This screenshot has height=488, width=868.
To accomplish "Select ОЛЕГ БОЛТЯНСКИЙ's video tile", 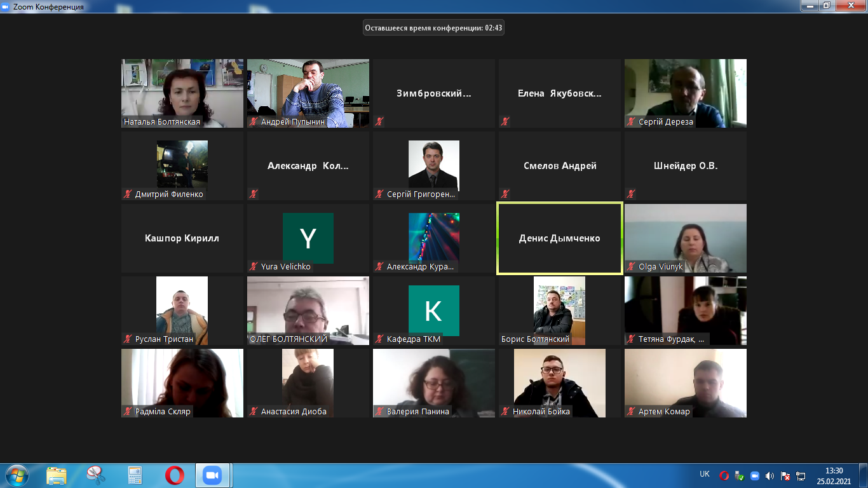I will tap(308, 311).
